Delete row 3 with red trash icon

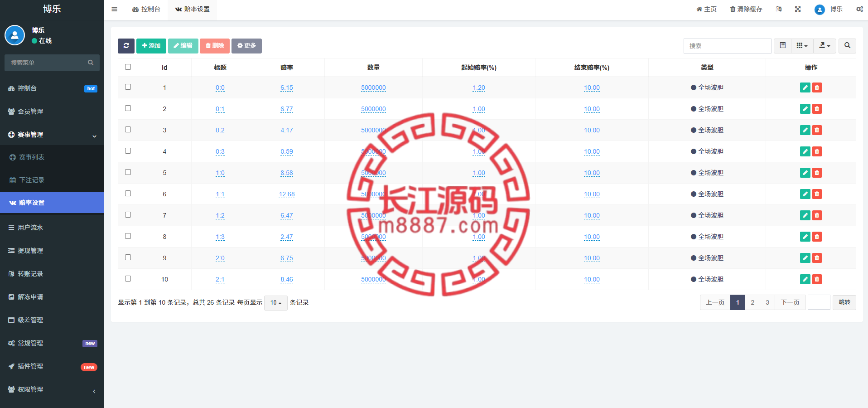(817, 130)
